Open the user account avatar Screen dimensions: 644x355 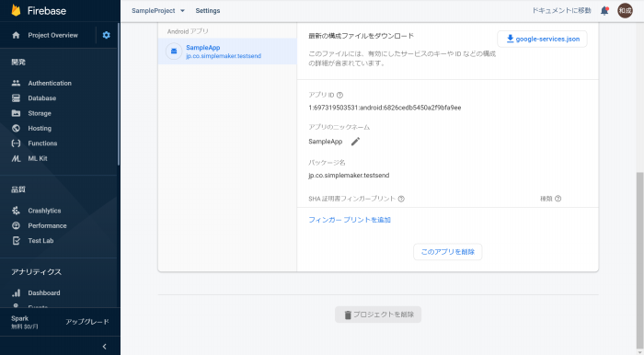625,11
